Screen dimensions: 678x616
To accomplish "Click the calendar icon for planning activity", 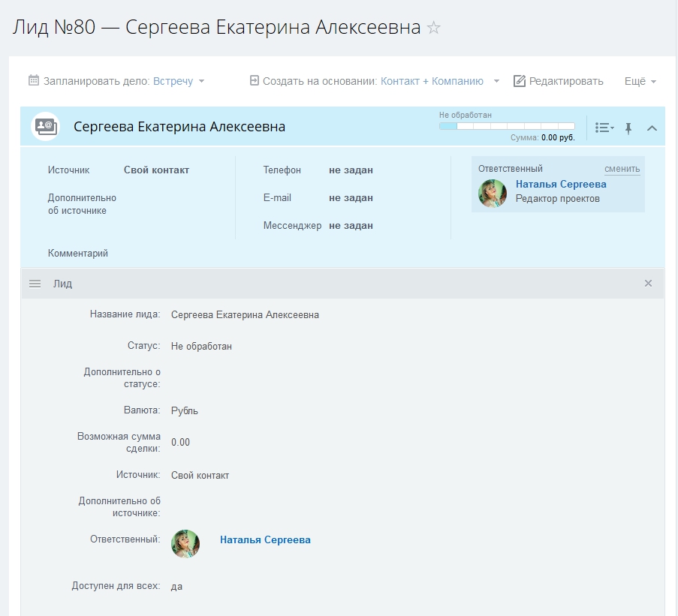I will click(x=34, y=80).
